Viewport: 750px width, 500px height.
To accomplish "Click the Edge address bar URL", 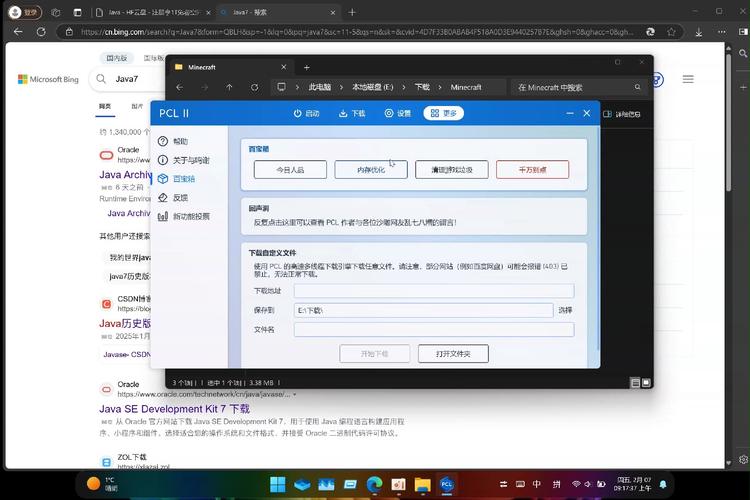I will (x=356, y=32).
